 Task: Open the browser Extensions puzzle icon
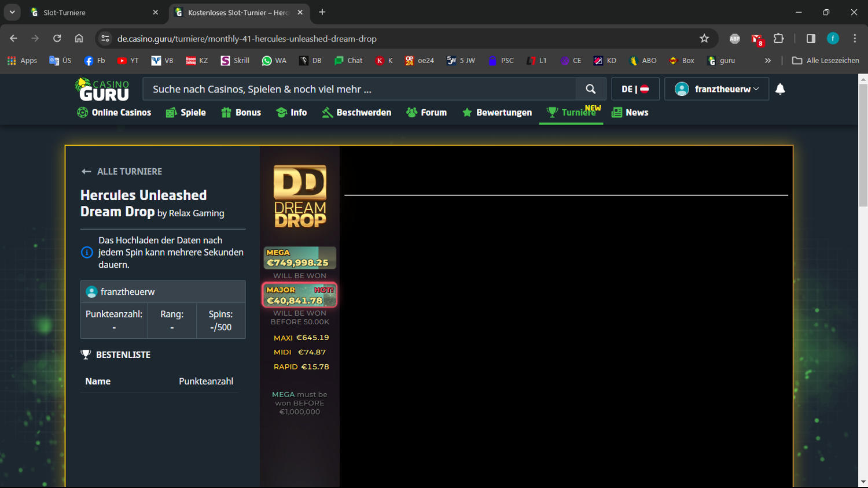(779, 39)
